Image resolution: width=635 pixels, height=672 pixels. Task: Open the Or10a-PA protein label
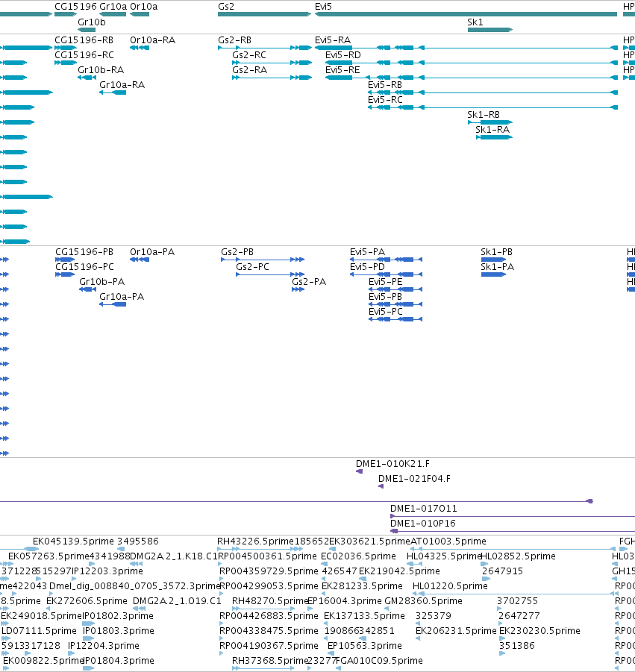point(152,252)
